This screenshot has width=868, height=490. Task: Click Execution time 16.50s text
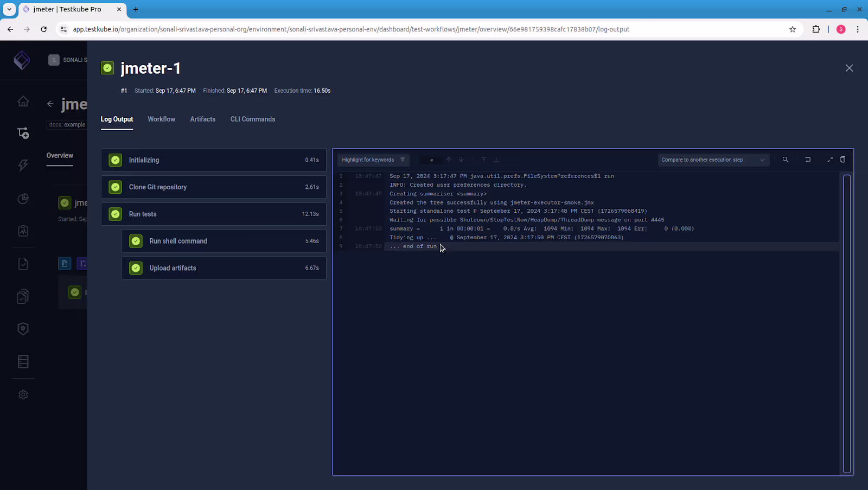click(302, 91)
